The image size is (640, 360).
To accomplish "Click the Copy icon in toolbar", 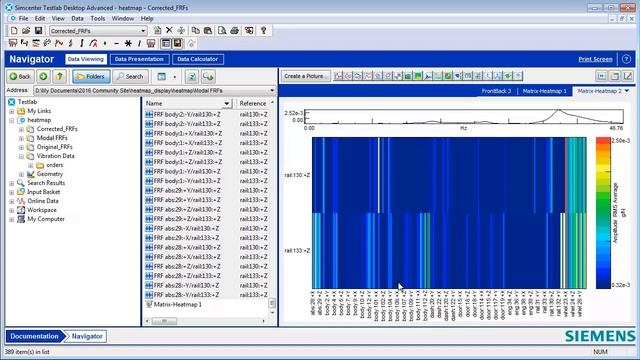I will pyautogui.click(x=196, y=31).
